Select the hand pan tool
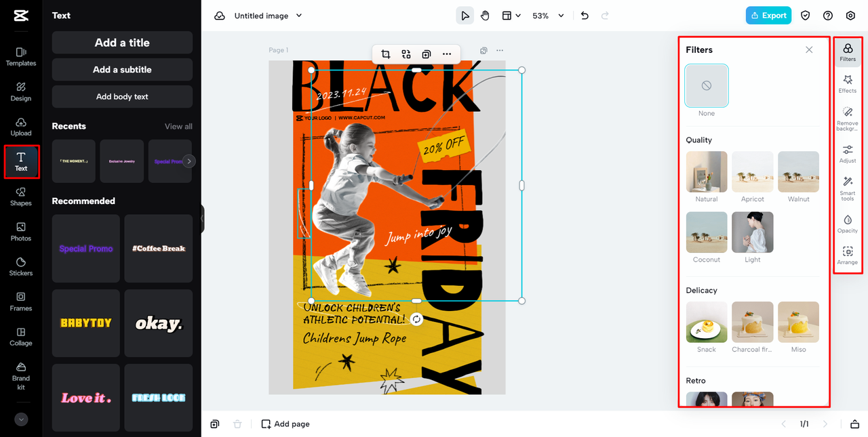This screenshot has height=437, width=868. (x=486, y=16)
